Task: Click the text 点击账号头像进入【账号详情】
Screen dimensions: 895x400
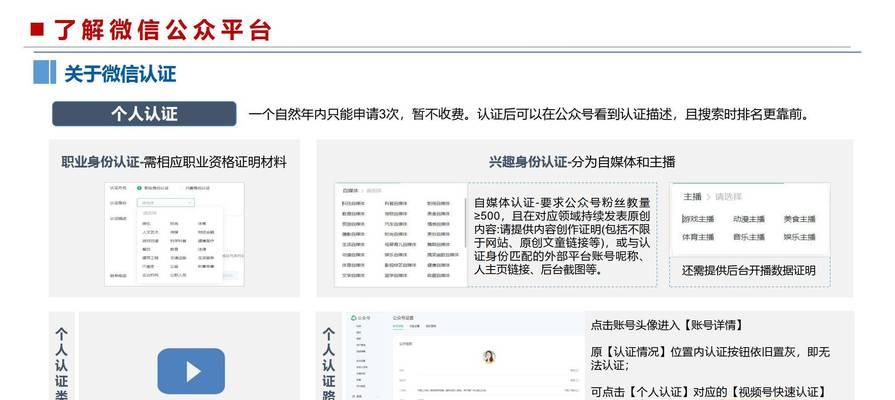Action: (x=667, y=325)
